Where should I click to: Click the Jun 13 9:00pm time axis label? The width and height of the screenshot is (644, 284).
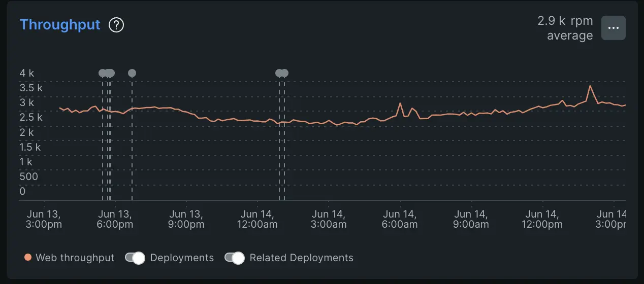(186, 219)
